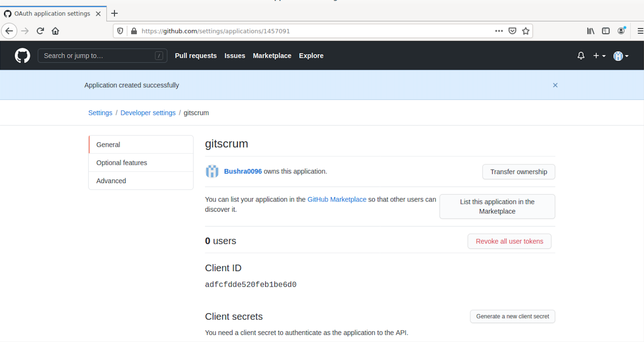This screenshot has width=644, height=342.
Task: Bookmark this page with the star icon
Action: 526,31
